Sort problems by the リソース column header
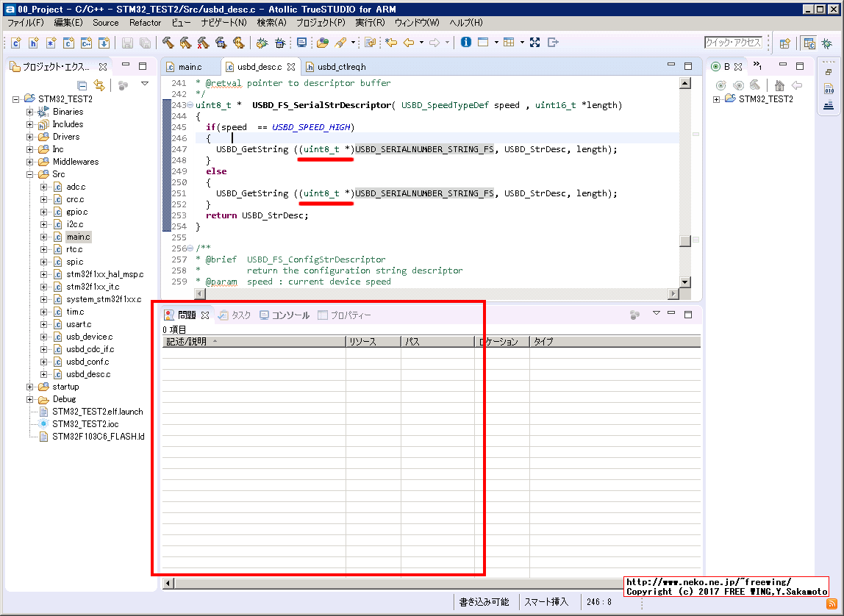 [373, 342]
